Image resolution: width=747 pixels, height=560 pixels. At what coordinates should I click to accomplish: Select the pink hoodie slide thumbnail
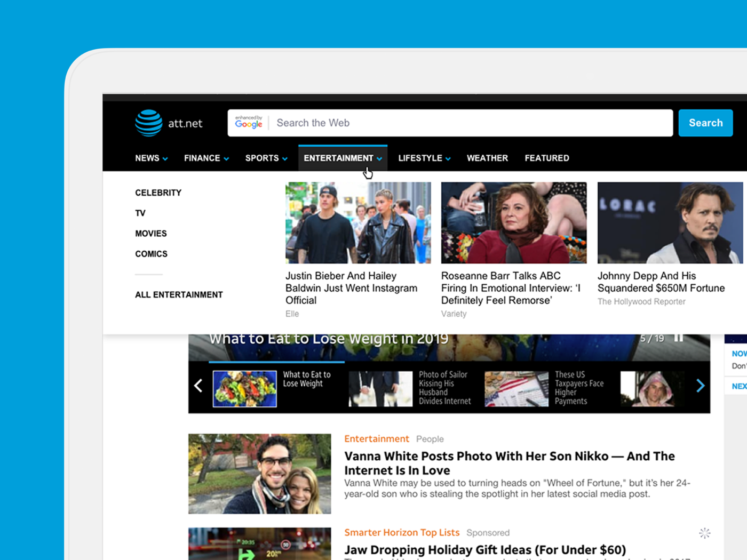pyautogui.click(x=652, y=389)
